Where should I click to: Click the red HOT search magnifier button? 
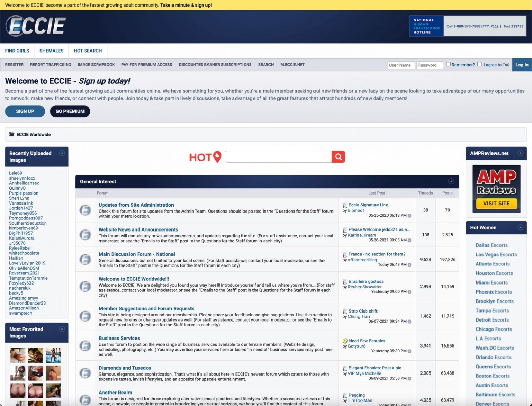pyautogui.click(x=338, y=157)
